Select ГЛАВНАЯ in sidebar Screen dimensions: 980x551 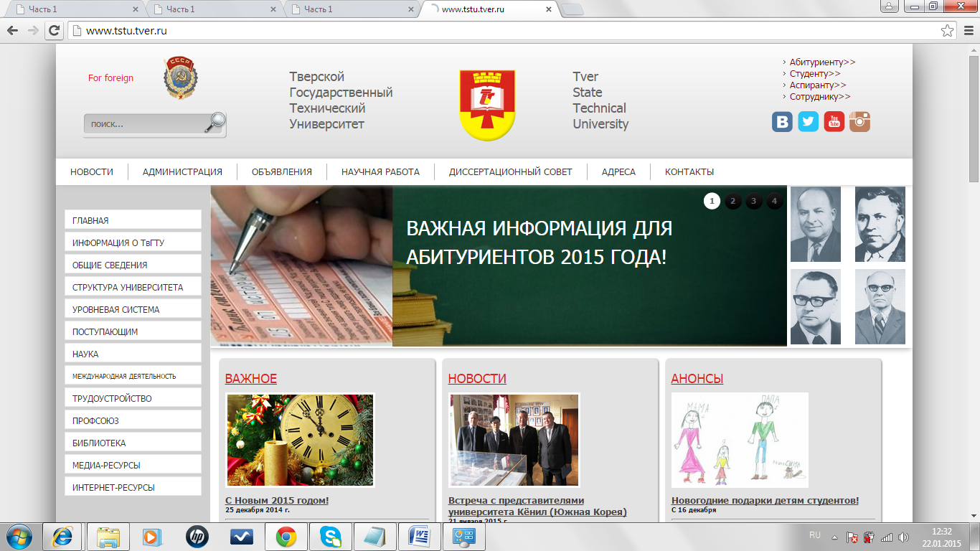pos(133,220)
